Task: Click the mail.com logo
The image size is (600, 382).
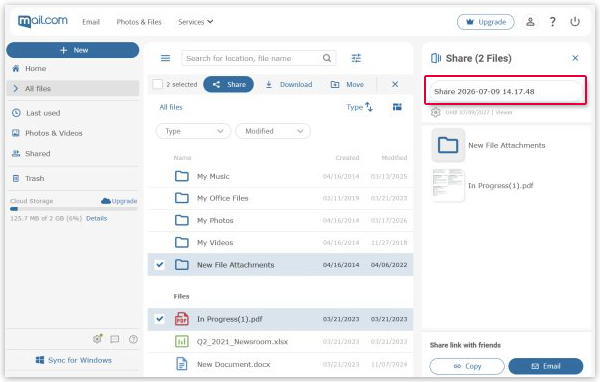Action: pos(43,21)
